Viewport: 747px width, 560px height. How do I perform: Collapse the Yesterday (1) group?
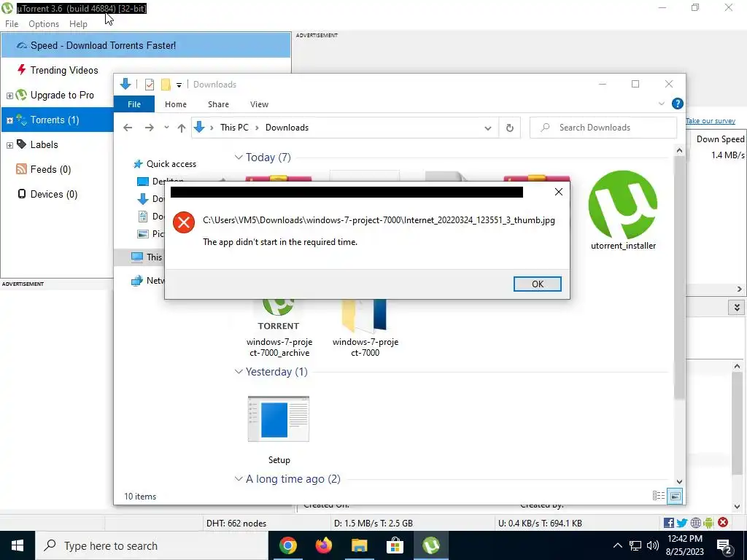coord(239,372)
